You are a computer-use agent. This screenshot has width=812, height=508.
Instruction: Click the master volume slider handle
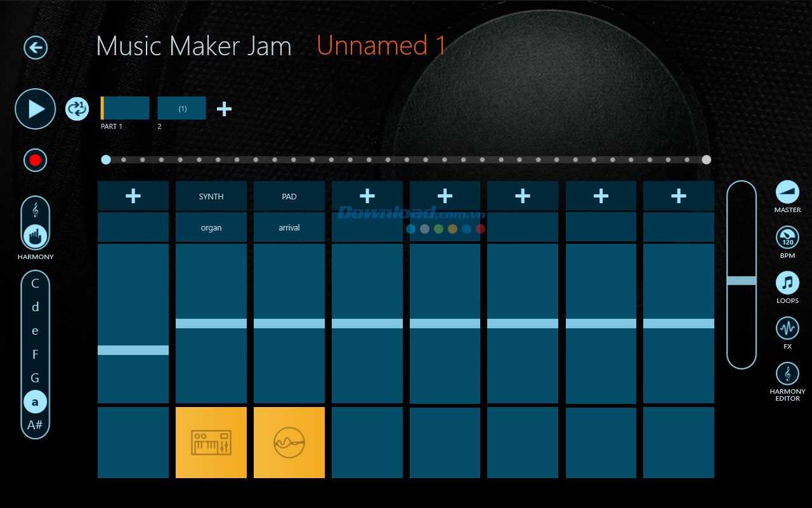(x=742, y=281)
